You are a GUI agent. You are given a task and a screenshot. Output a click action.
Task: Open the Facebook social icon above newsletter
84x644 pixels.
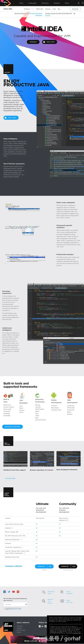[5, 592]
